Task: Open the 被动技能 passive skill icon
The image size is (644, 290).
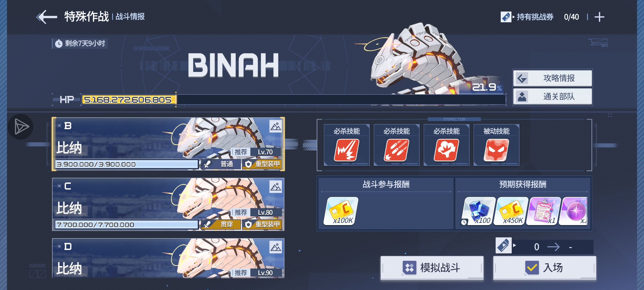Action: point(496,150)
